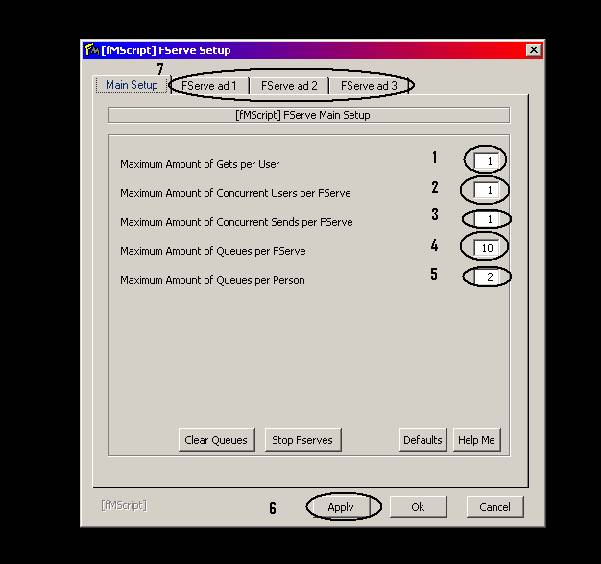
Task: Click the Stop Fserves button
Action: (x=303, y=440)
